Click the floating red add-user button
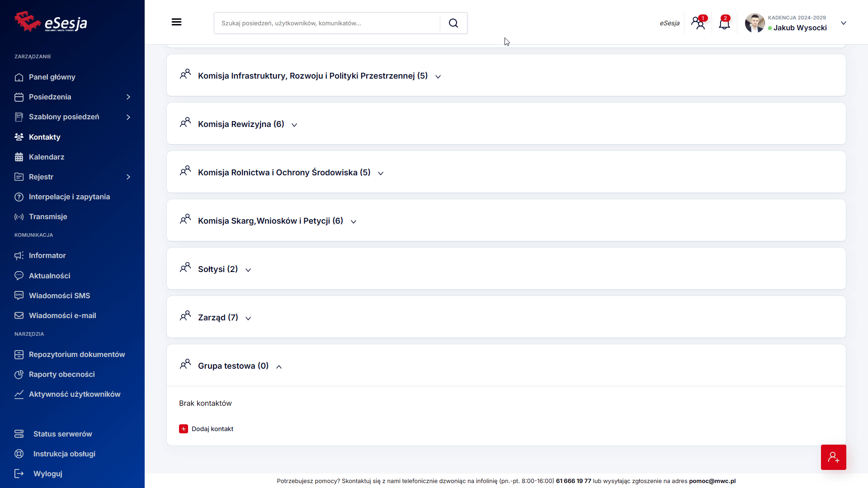The image size is (868, 488). coord(834,457)
